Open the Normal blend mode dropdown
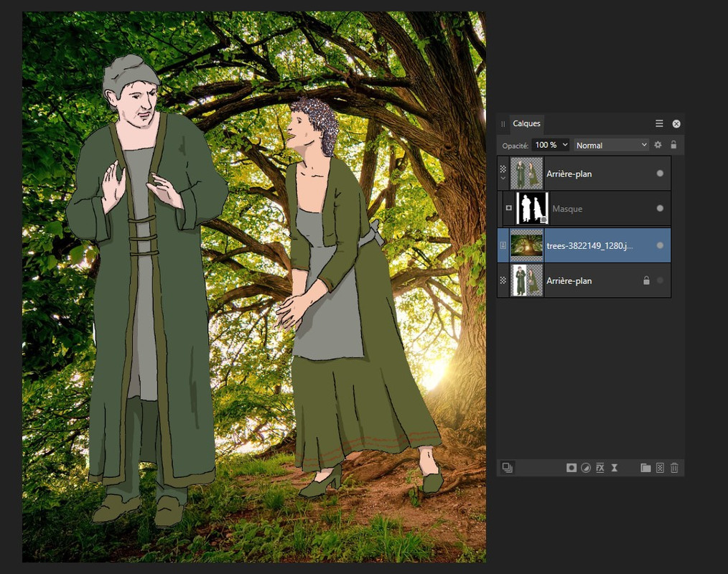 coord(611,145)
